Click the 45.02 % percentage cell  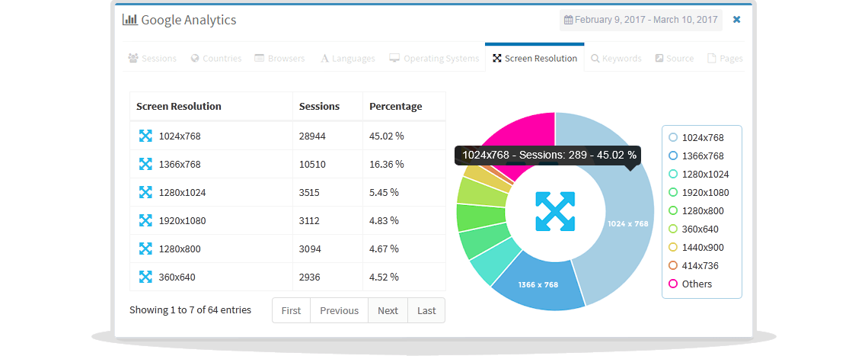(404, 136)
